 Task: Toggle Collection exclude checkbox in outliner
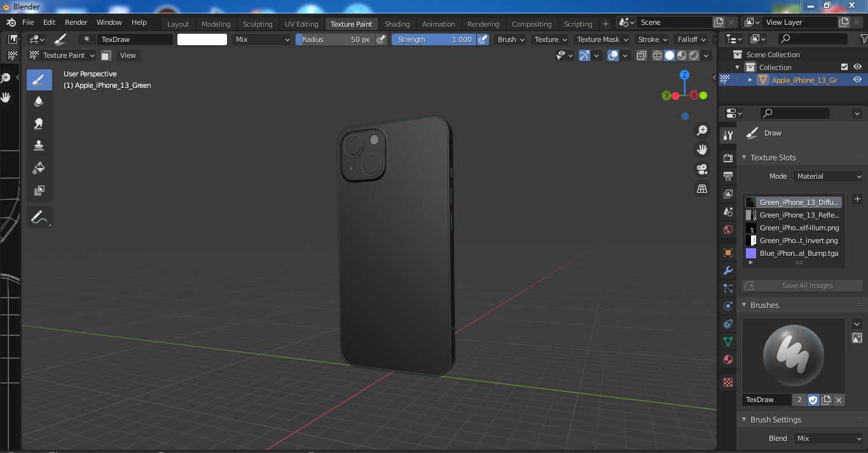tap(844, 67)
